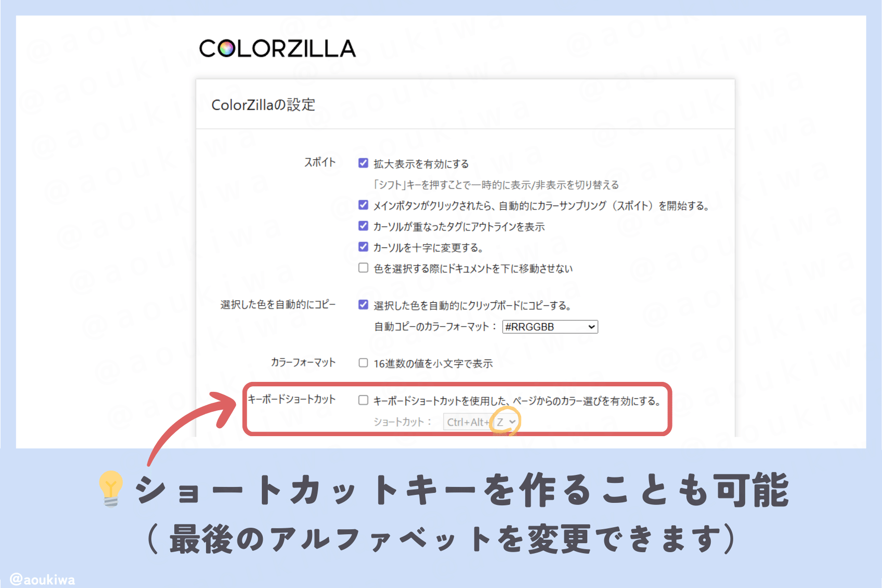This screenshot has height=588, width=882.
Task: Check 16進数の値を小文字で表示
Action: pyautogui.click(x=363, y=363)
